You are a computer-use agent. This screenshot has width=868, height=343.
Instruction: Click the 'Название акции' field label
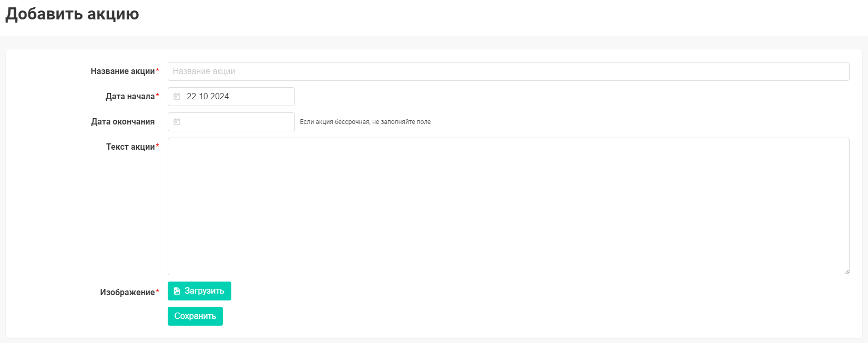(122, 71)
